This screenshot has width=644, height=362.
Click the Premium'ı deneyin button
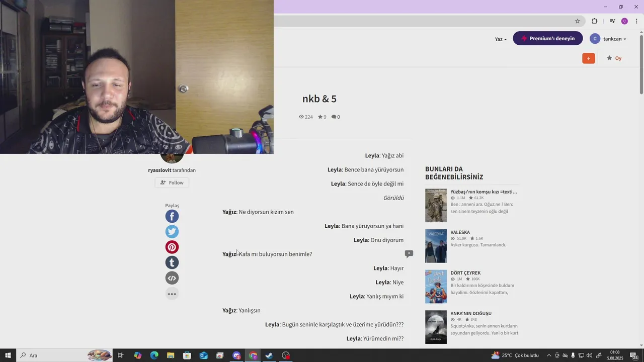point(548,38)
